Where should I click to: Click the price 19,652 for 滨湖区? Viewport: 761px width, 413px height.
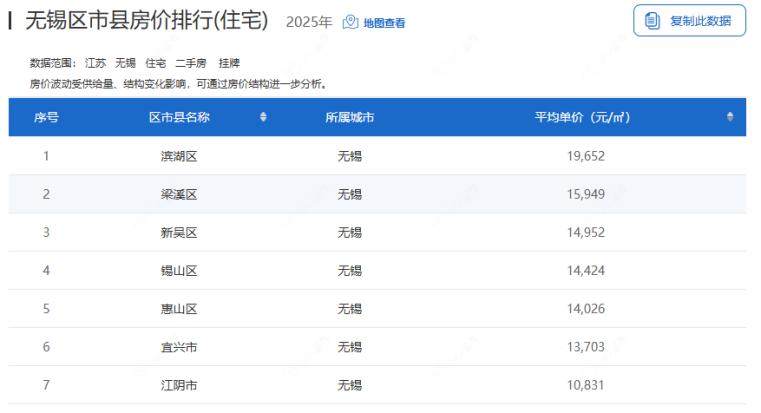pyautogui.click(x=586, y=156)
